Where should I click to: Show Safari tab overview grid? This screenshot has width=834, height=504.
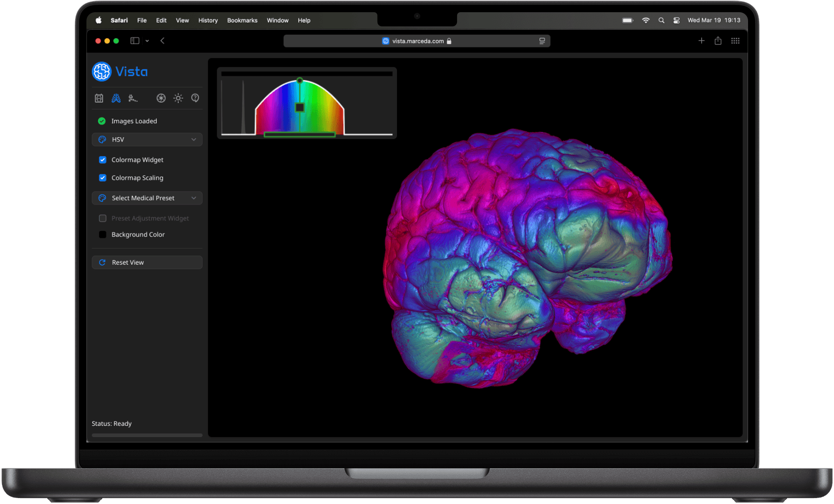[x=735, y=41]
